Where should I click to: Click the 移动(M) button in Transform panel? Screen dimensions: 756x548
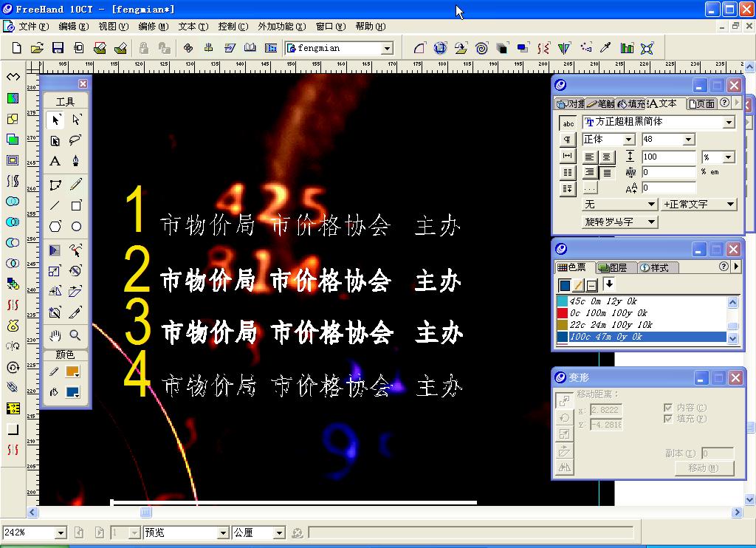(x=704, y=468)
